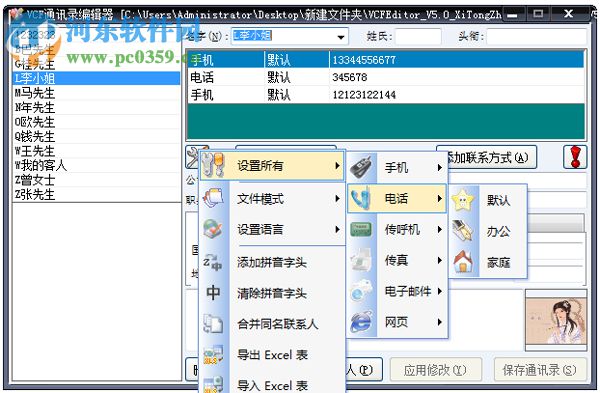Select contact W我的客人 in the list

click(96, 165)
